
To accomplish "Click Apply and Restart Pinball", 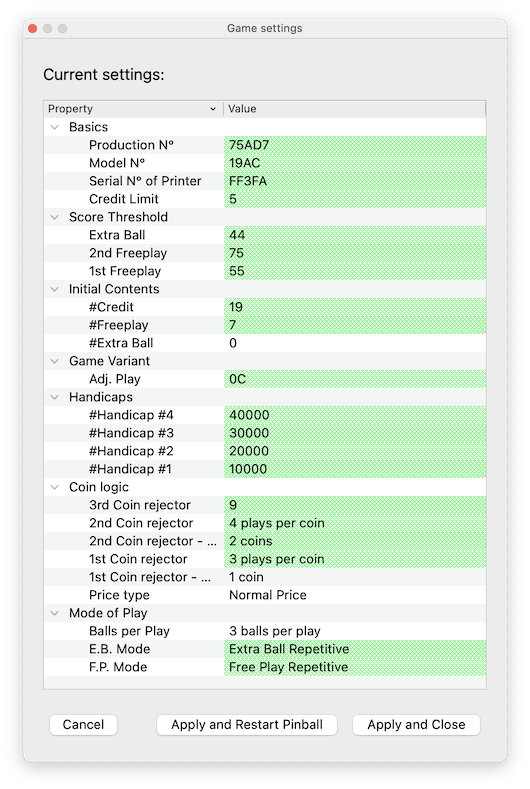I will click(247, 725).
